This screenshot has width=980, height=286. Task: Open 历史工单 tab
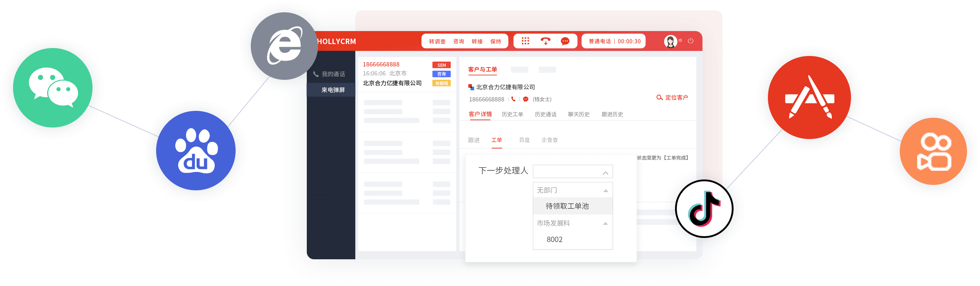(512, 114)
